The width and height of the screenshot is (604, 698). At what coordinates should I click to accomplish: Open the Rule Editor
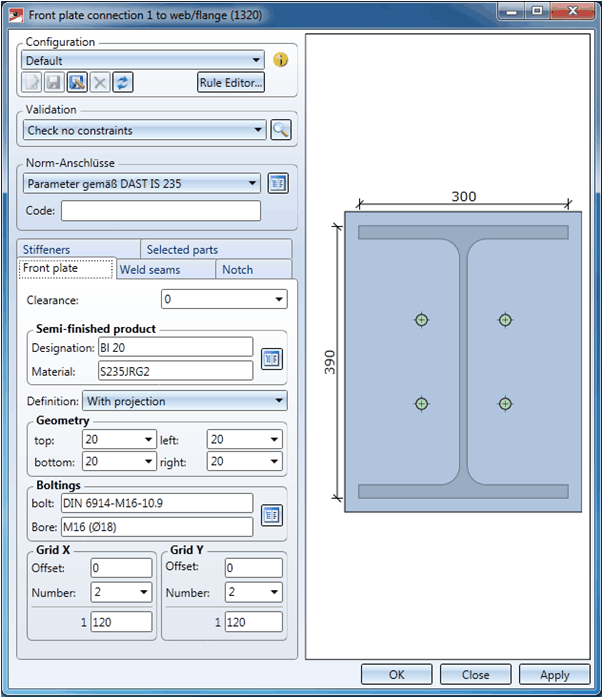(x=231, y=83)
